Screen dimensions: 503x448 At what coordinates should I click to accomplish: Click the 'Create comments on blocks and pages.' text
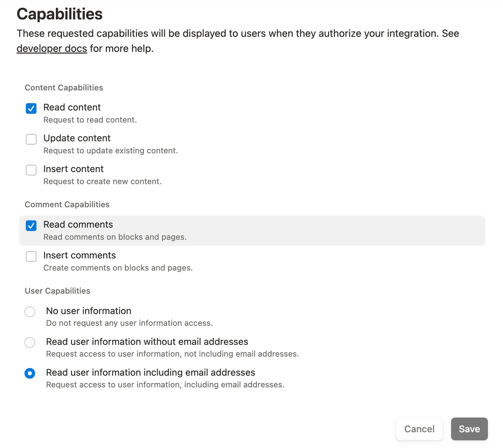tap(118, 268)
